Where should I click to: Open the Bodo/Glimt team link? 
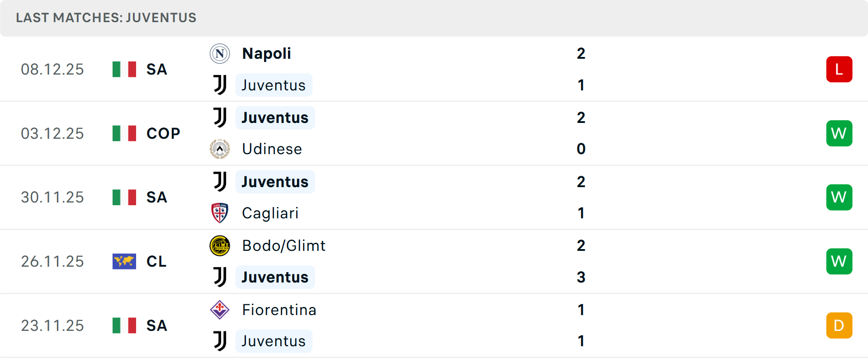(x=283, y=245)
